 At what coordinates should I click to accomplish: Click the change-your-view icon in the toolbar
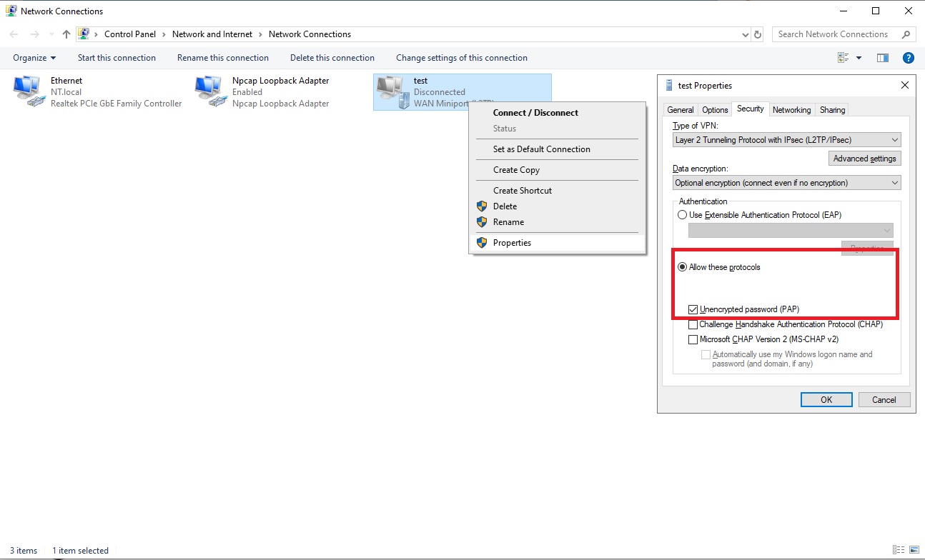(x=850, y=57)
